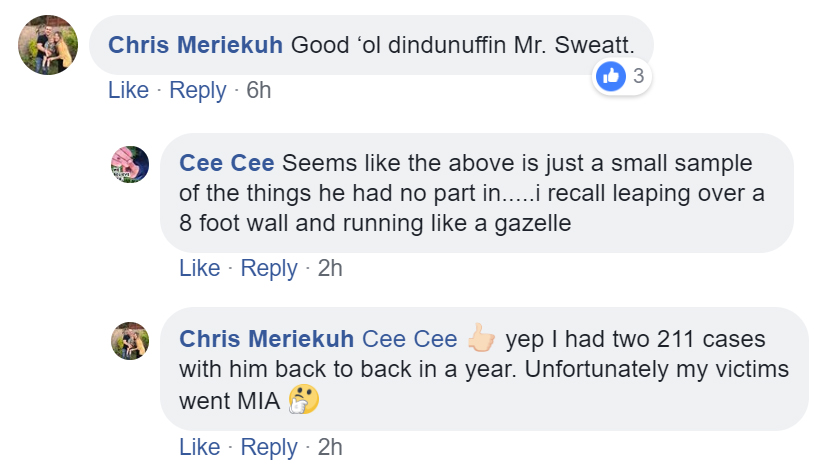Like the "Good 'ol dindunuffin" comment
This screenshot has height=476, width=827.
coord(128,90)
